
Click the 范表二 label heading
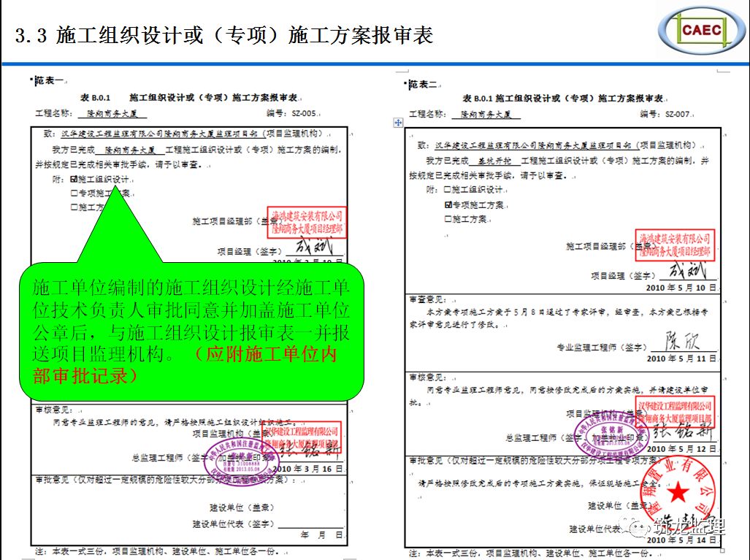click(422, 85)
